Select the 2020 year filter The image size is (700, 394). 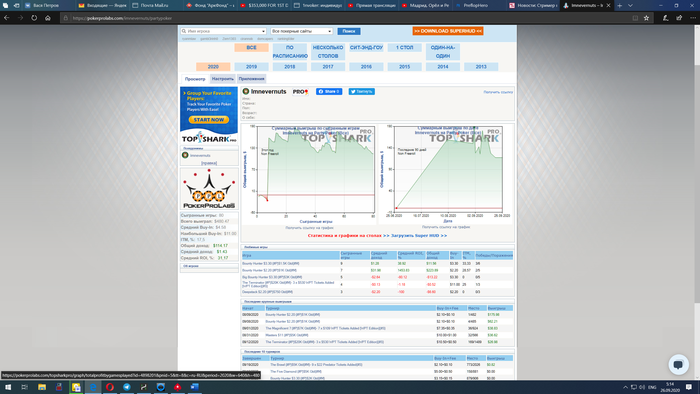213,66
